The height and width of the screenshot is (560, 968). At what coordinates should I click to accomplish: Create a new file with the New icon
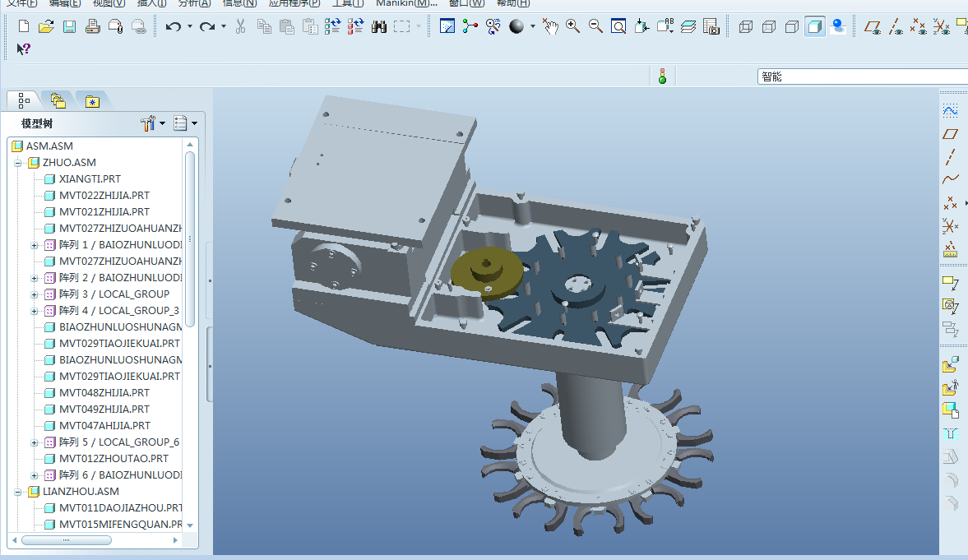pos(24,26)
